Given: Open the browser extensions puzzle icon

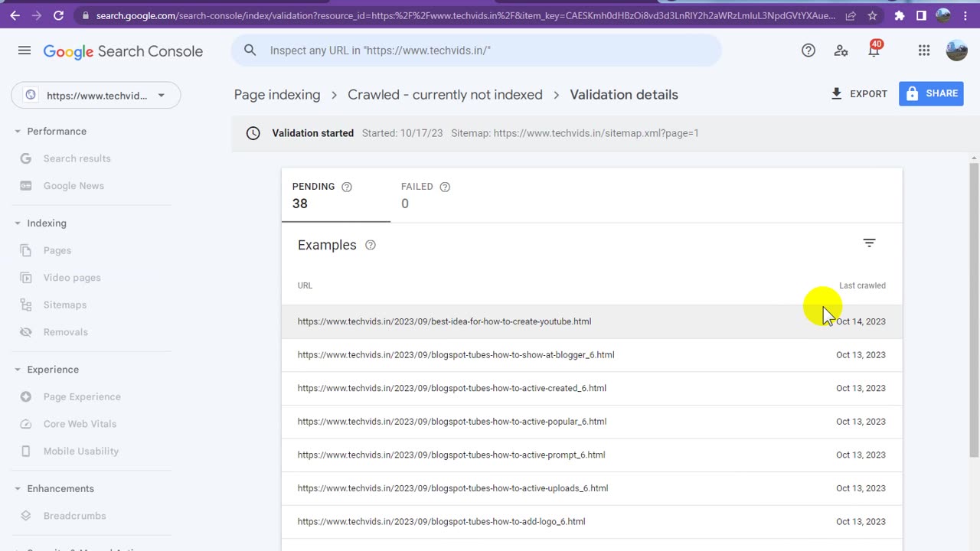Looking at the screenshot, I should click(900, 15).
